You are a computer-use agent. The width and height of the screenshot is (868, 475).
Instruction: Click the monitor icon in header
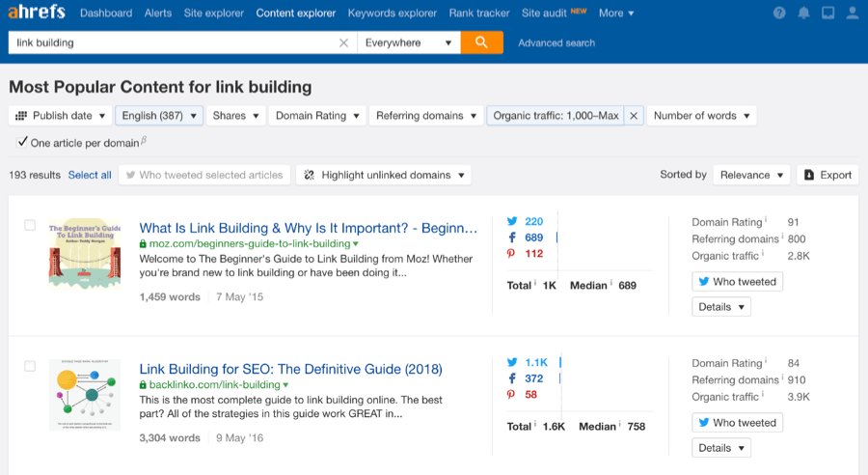828,13
